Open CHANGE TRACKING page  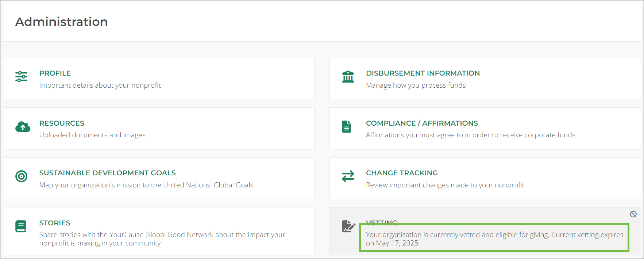coord(402,173)
